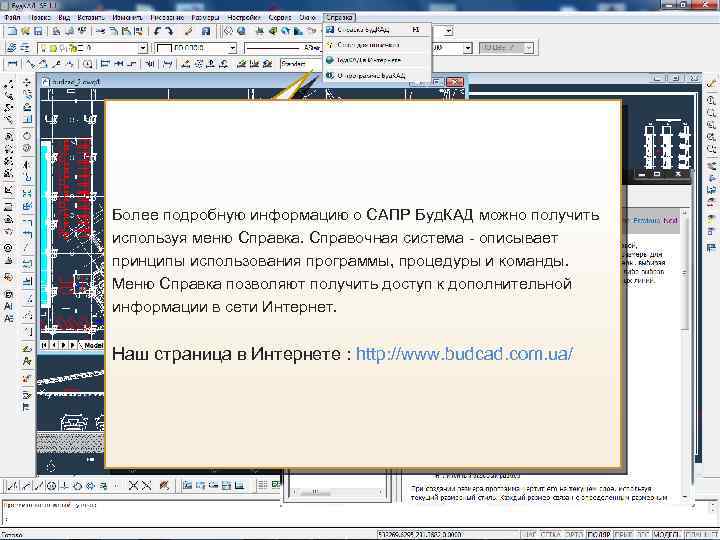Open the dropdown right of the Справка menu

pyautogui.click(x=449, y=31)
